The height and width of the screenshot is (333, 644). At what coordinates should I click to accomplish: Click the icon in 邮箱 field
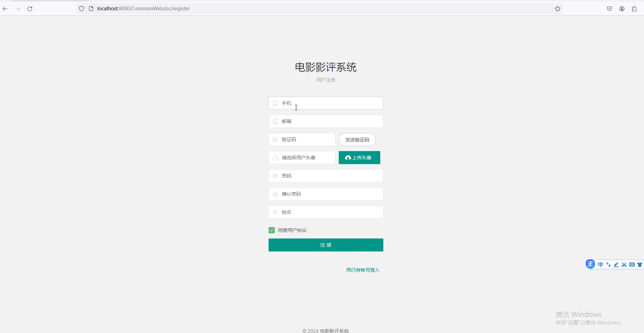click(x=275, y=121)
